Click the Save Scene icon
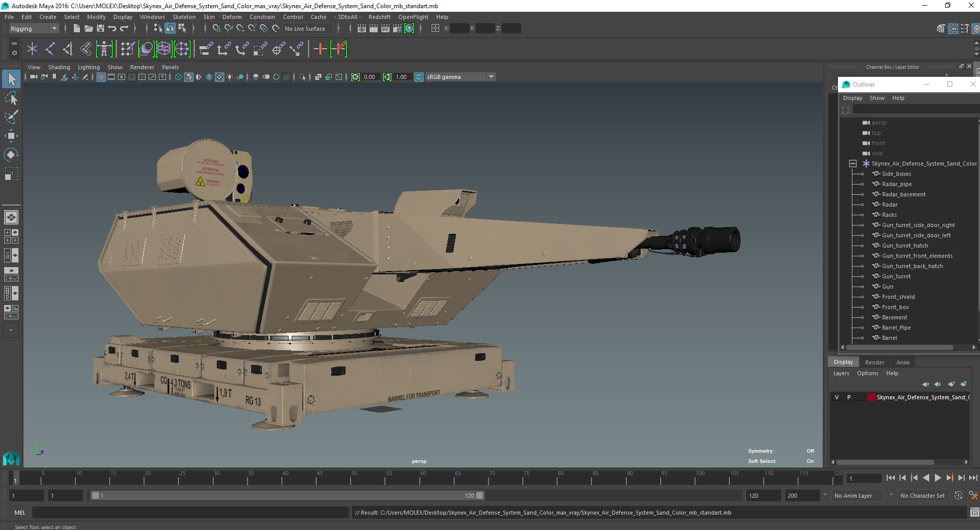This screenshot has height=530, width=980. click(100, 29)
